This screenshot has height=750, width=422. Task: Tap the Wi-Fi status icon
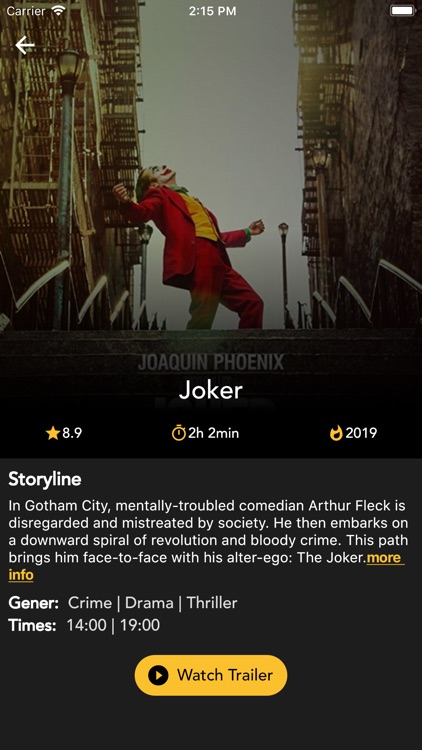58,11
